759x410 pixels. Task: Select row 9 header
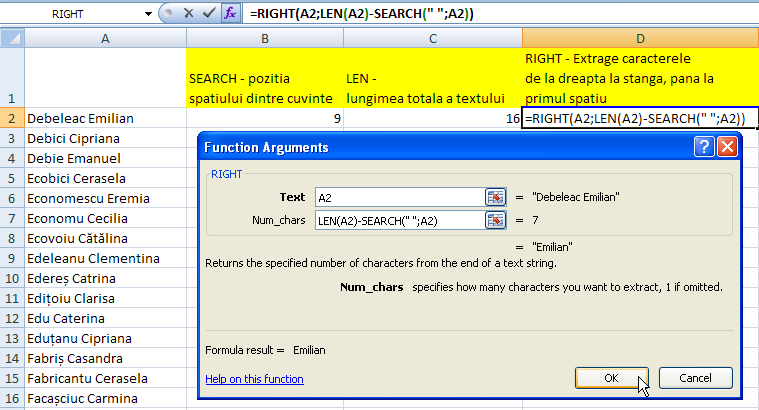pyautogui.click(x=12, y=258)
